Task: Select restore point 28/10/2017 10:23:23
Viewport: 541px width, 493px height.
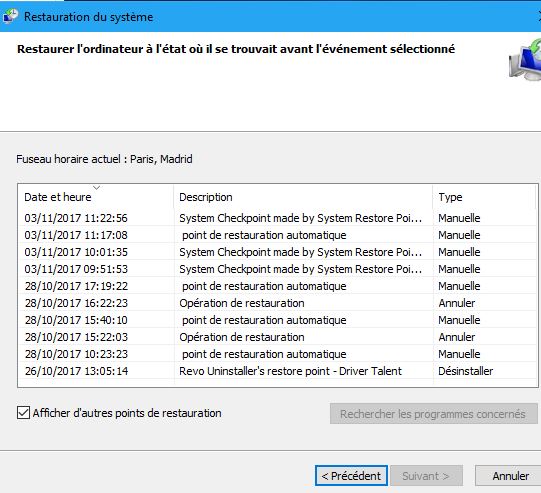Action: 277,354
